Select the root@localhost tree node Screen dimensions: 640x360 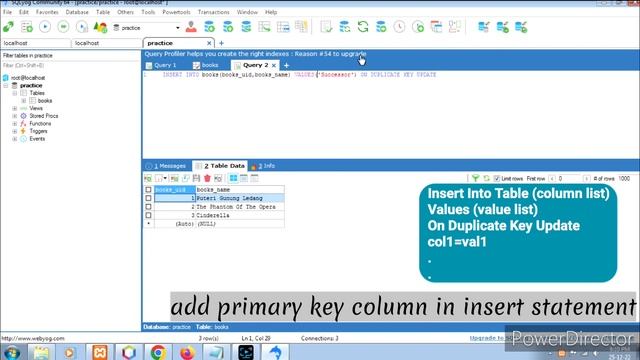pos(28,78)
